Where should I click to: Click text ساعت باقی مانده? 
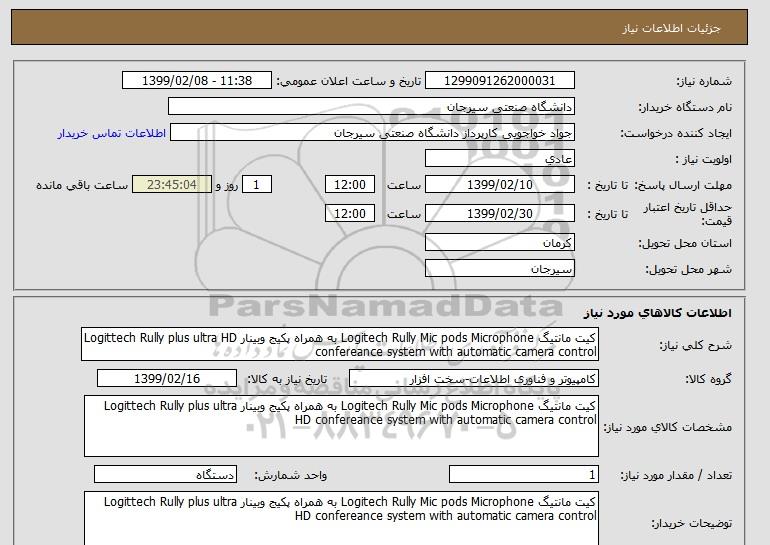pyautogui.click(x=82, y=185)
